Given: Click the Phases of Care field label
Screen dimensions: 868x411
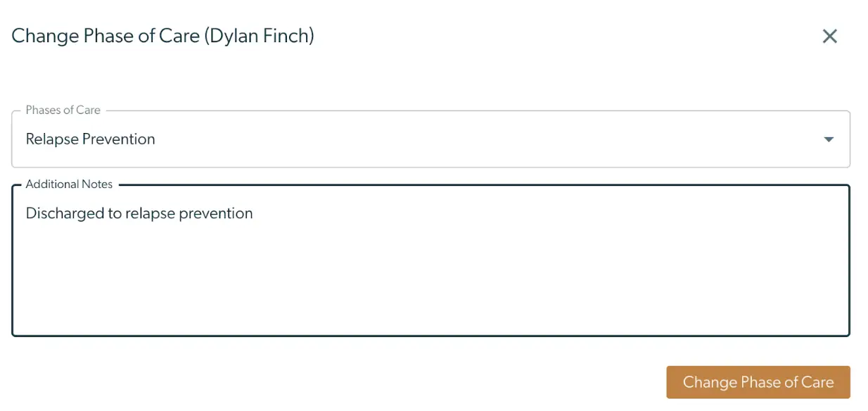Looking at the screenshot, I should 63,110.
